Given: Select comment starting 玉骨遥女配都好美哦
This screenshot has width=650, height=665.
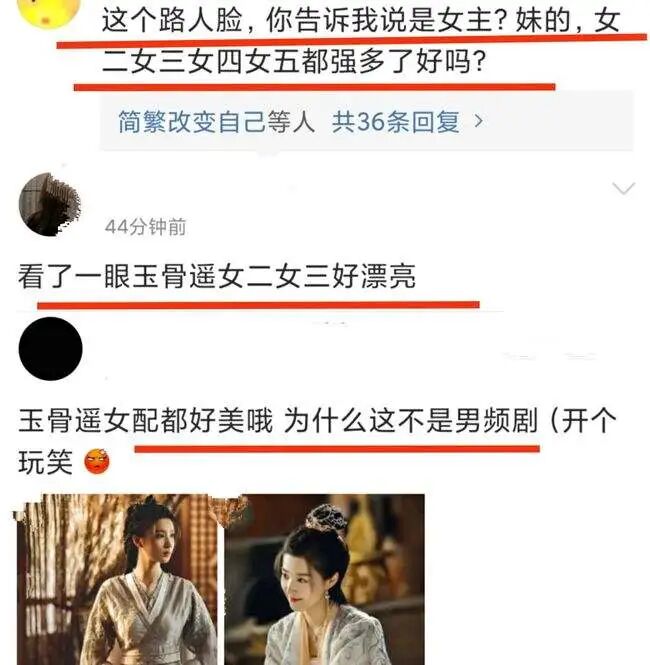Looking at the screenshot, I should pyautogui.click(x=317, y=441).
